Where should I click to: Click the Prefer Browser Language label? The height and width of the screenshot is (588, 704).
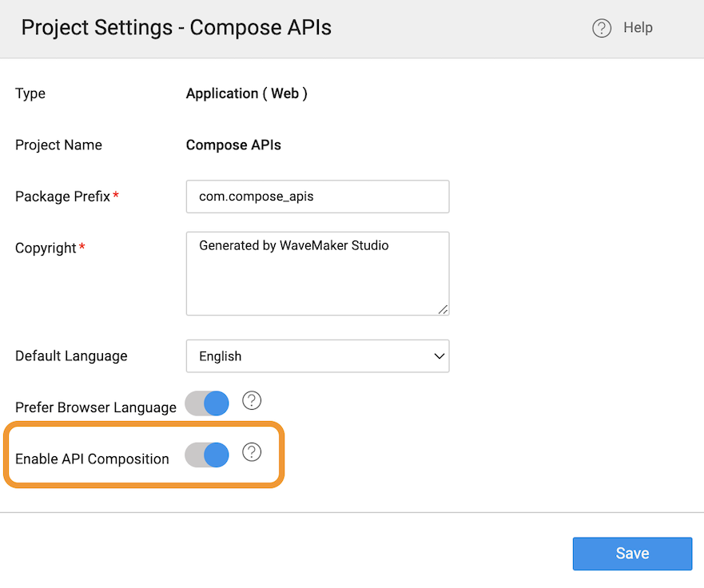(96, 407)
